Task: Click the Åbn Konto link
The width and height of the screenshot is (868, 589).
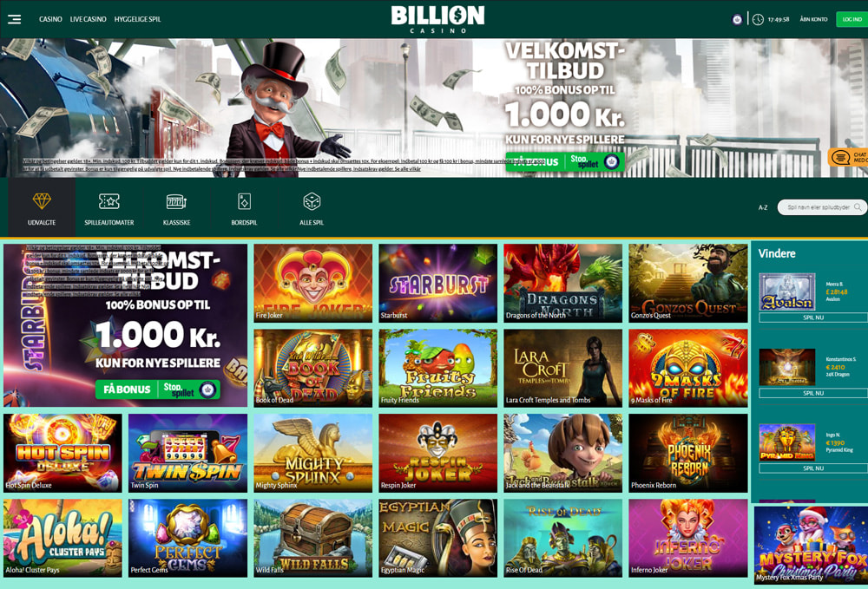Action: click(x=813, y=19)
